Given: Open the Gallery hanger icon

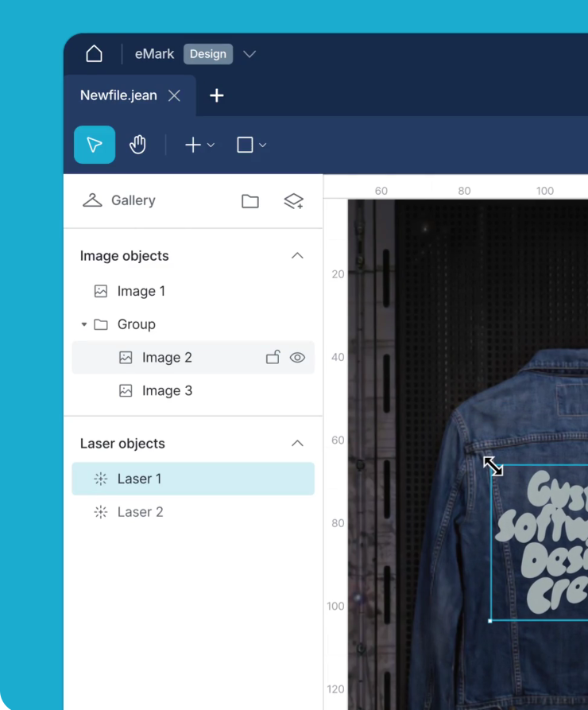Looking at the screenshot, I should pos(92,200).
